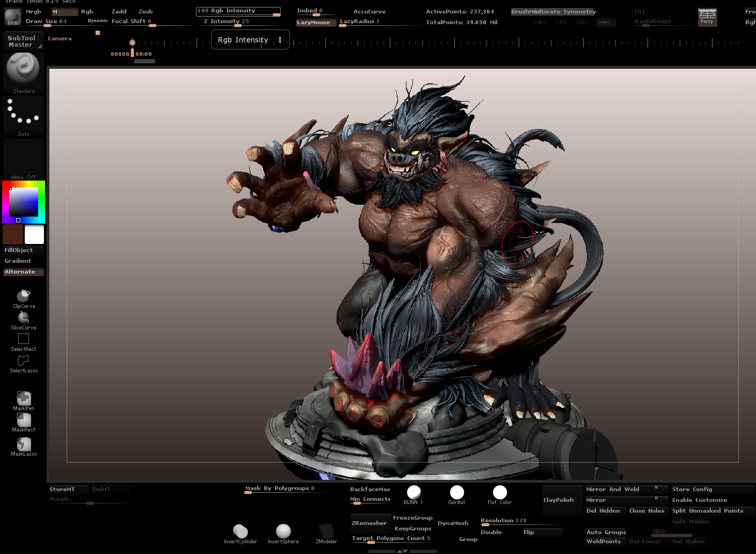Image resolution: width=756 pixels, height=554 pixels.
Task: Toggle Rgb painting mode
Action: [x=87, y=11]
